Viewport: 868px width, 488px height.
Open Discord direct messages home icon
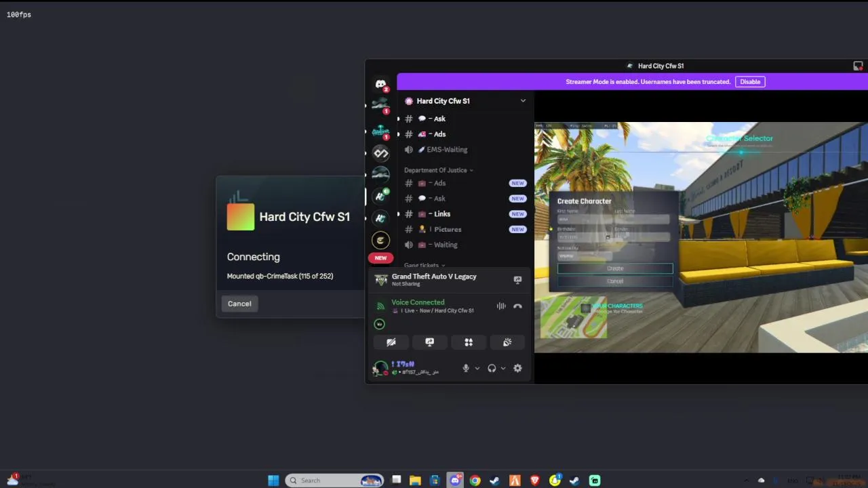381,85
